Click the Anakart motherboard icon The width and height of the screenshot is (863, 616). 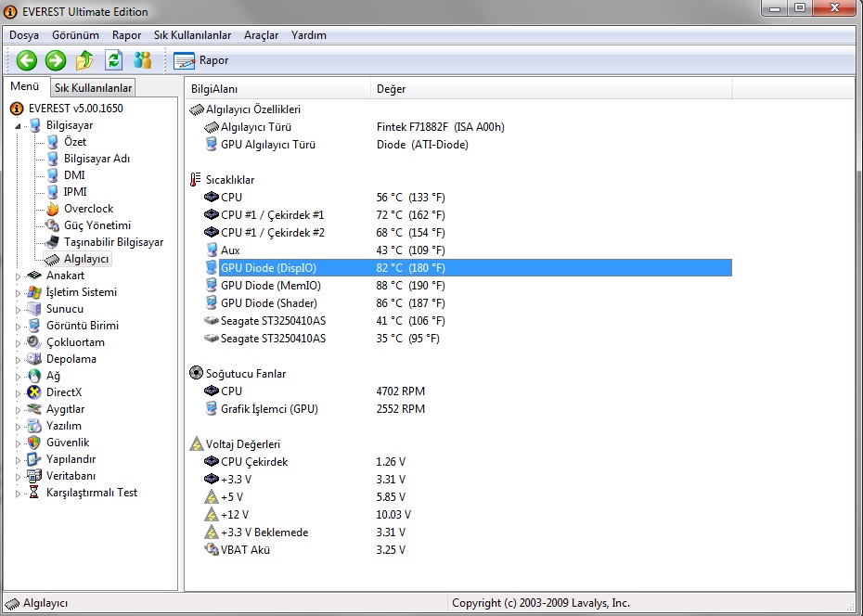(x=34, y=276)
